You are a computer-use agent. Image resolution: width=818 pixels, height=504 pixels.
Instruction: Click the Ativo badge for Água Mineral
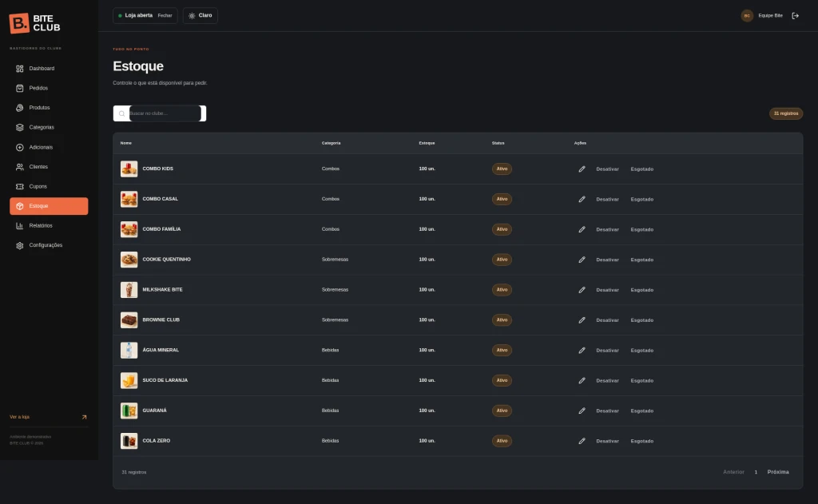click(x=502, y=351)
